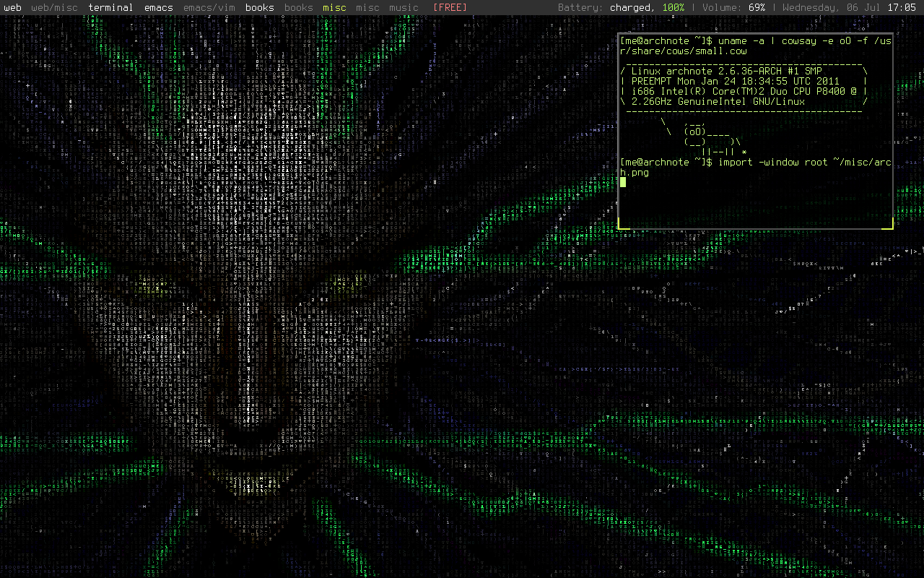
Task: Click the yellow highlighted misc workspace tag
Action: click(x=334, y=8)
